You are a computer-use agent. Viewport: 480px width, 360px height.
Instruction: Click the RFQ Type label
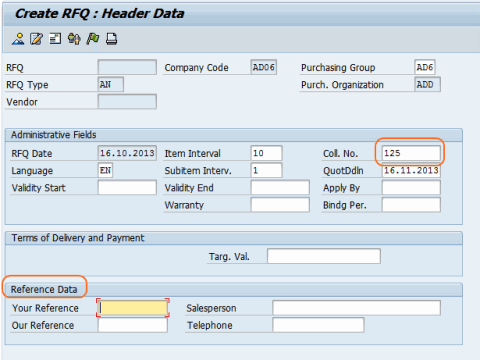pyautogui.click(x=27, y=85)
